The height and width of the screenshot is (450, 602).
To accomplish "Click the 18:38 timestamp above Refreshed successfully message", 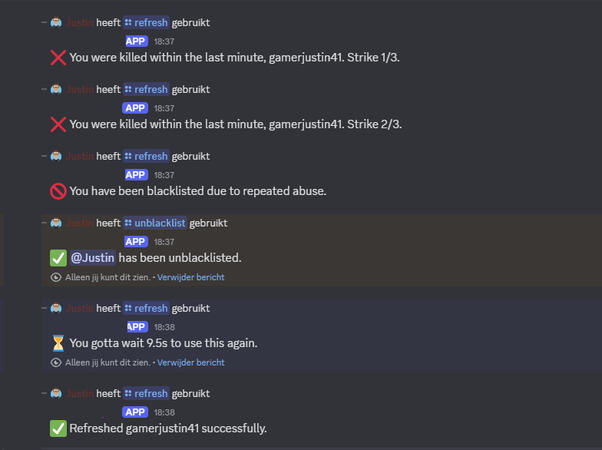I will click(x=163, y=412).
